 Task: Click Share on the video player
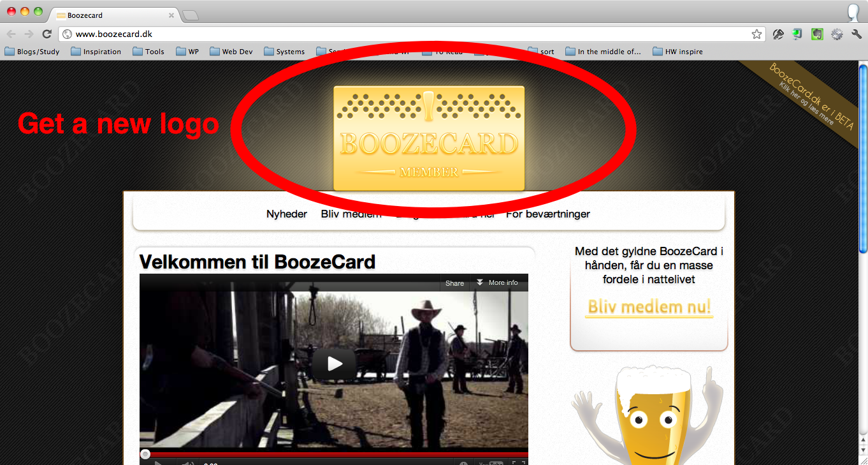[454, 283]
